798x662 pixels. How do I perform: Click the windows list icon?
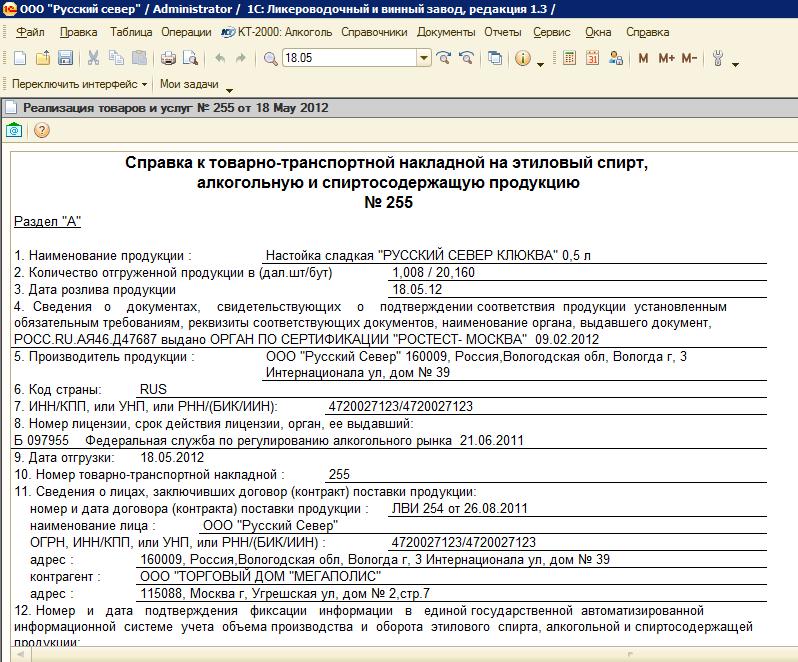(495, 58)
